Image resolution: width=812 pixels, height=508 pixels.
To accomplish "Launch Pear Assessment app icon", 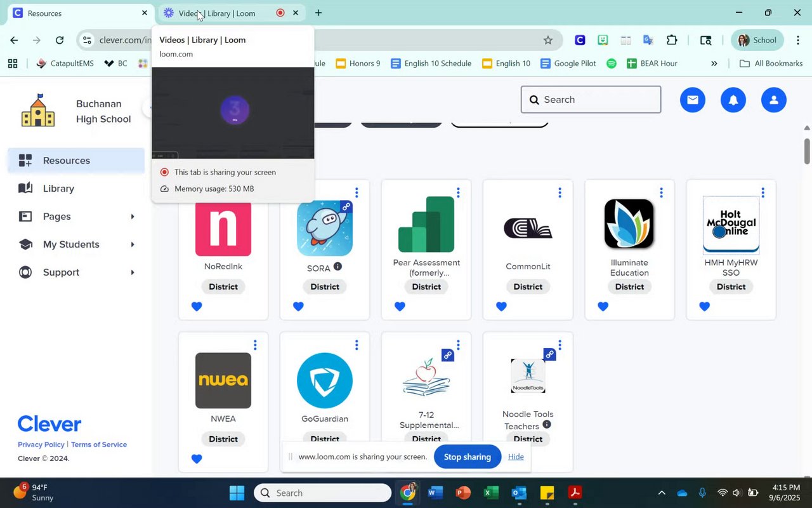I will point(426,224).
